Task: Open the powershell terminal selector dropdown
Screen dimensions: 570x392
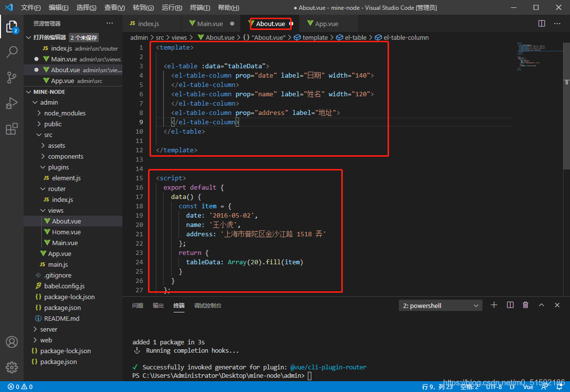Action: [440, 306]
